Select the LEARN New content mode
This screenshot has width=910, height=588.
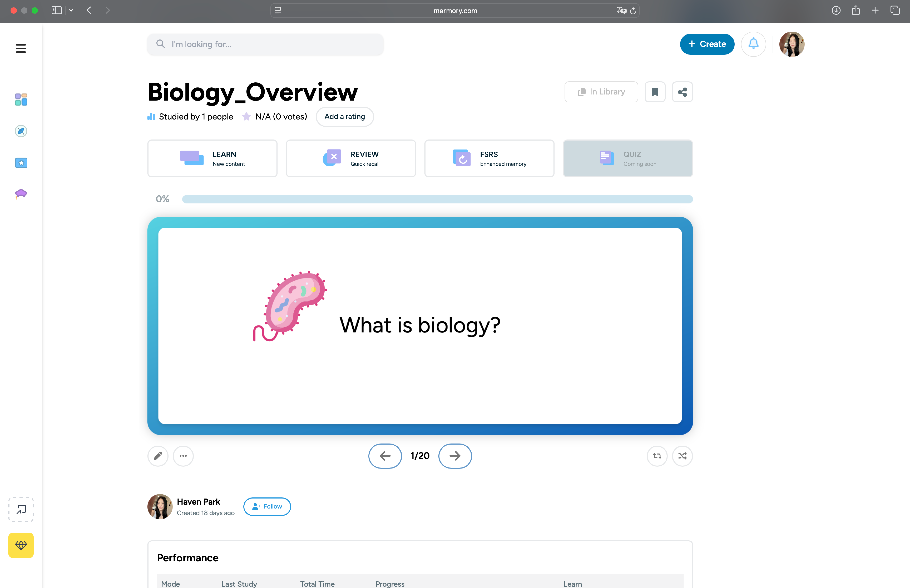click(212, 158)
